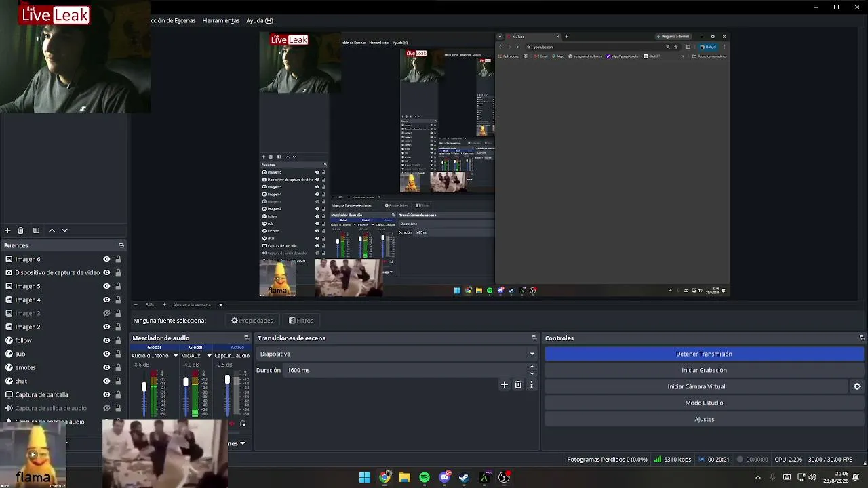Select the Imagen 2 source label
Screen dimensions: 868x488
(28, 327)
